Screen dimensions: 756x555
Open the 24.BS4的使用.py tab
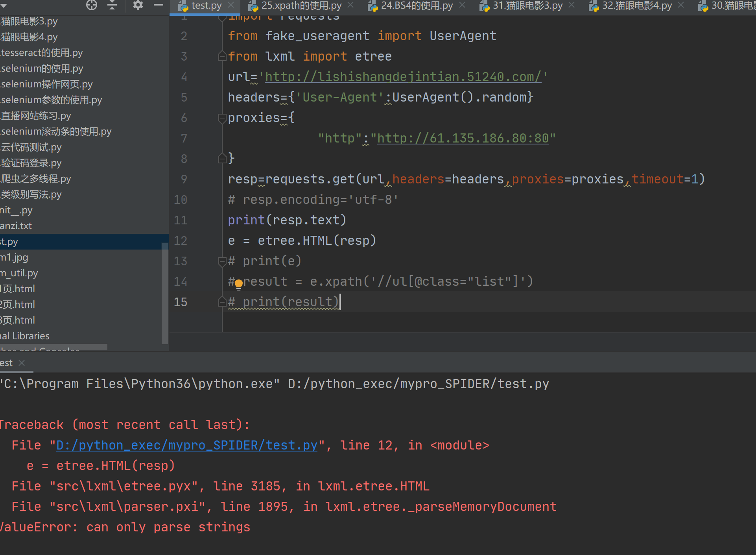tap(417, 6)
